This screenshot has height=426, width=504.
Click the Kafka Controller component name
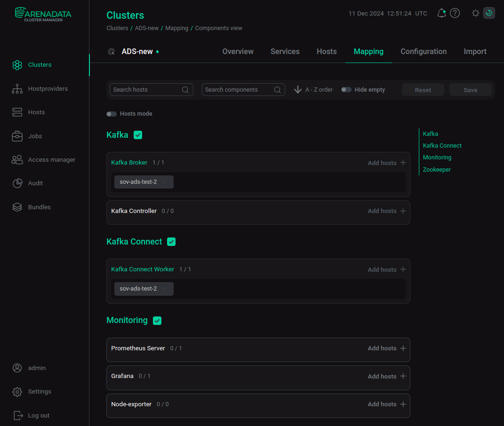pyautogui.click(x=134, y=211)
